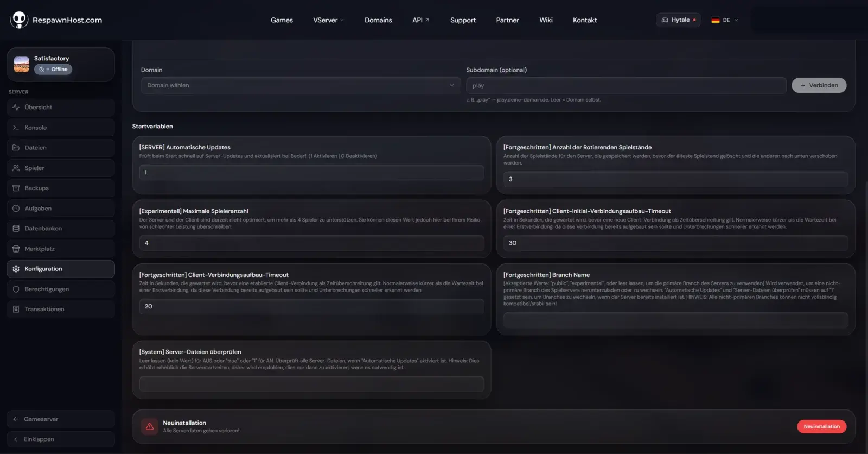Click the Dateien folder icon
The image size is (868, 454).
tap(16, 148)
